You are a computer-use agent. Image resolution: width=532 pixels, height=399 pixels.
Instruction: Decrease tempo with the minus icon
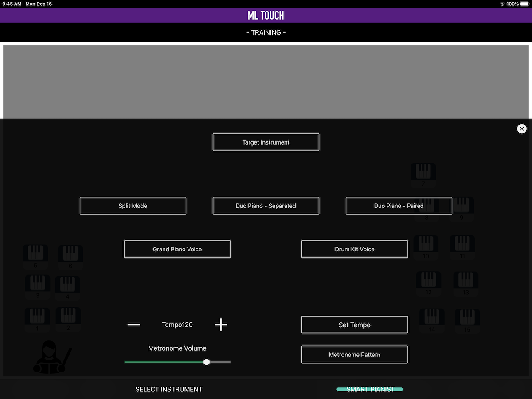[x=133, y=325]
